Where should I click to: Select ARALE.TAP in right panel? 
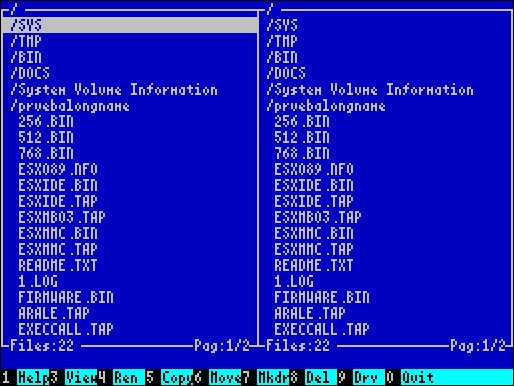point(310,313)
